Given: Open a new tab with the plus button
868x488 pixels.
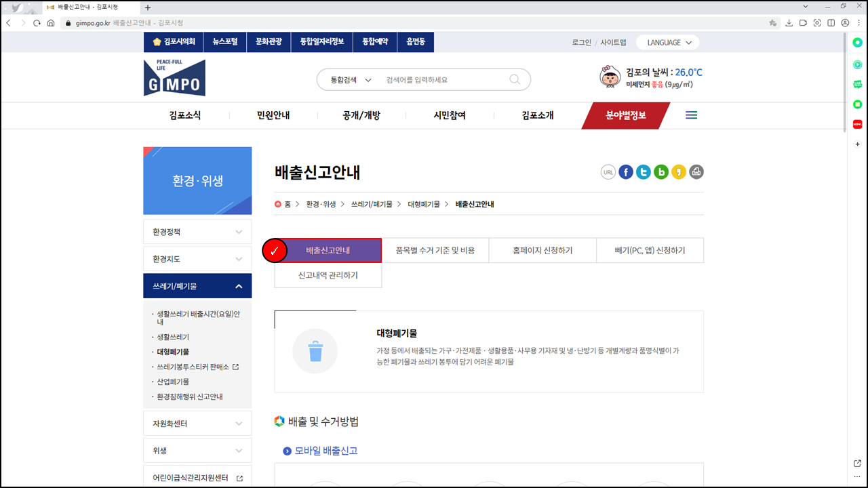Looking at the screenshot, I should click(148, 7).
